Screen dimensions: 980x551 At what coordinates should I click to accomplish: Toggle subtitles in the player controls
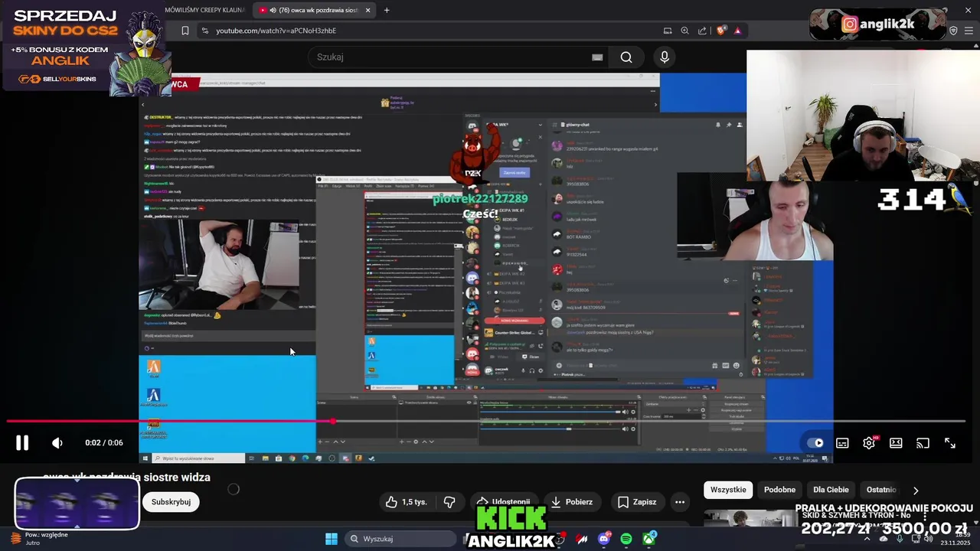[842, 443]
